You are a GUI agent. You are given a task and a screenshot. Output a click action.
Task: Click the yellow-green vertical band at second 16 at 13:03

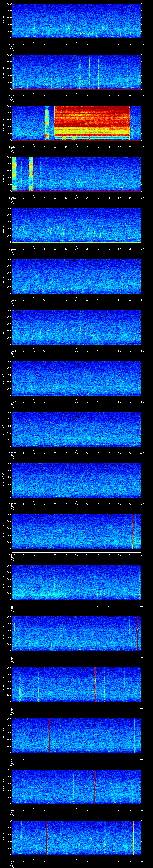click(x=47, y=123)
